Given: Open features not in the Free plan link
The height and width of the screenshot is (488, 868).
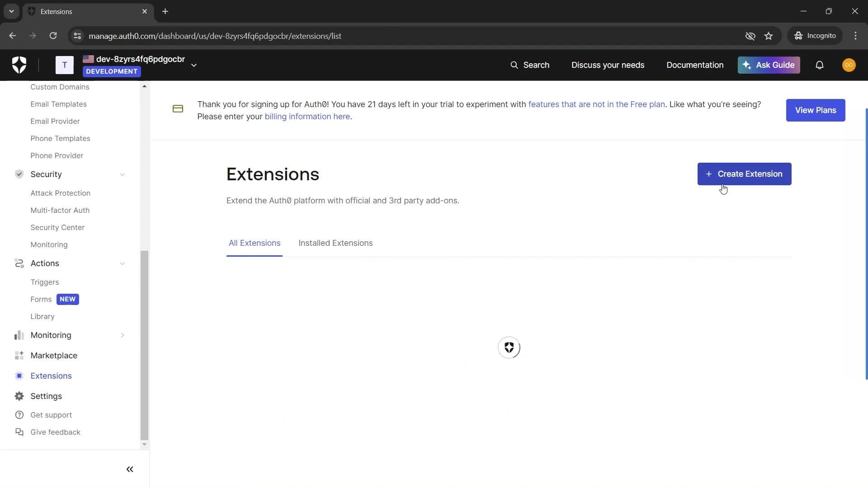Looking at the screenshot, I should tap(596, 104).
